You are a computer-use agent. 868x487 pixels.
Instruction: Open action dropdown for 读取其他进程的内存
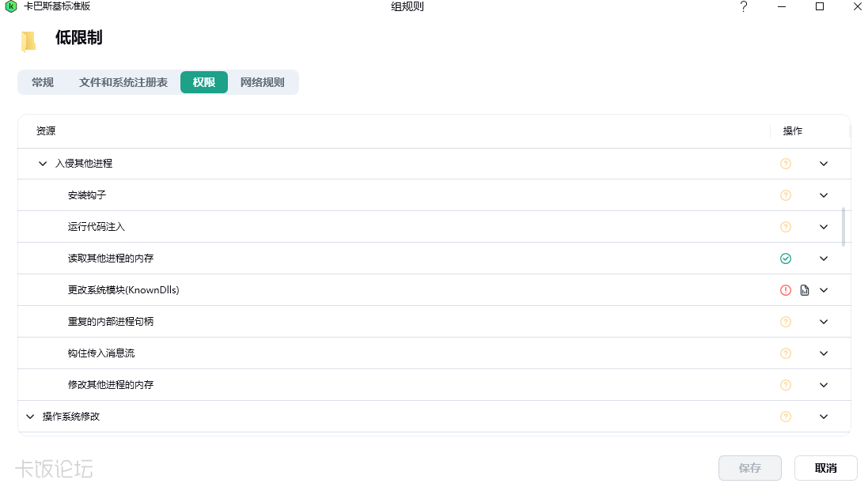pyautogui.click(x=824, y=259)
